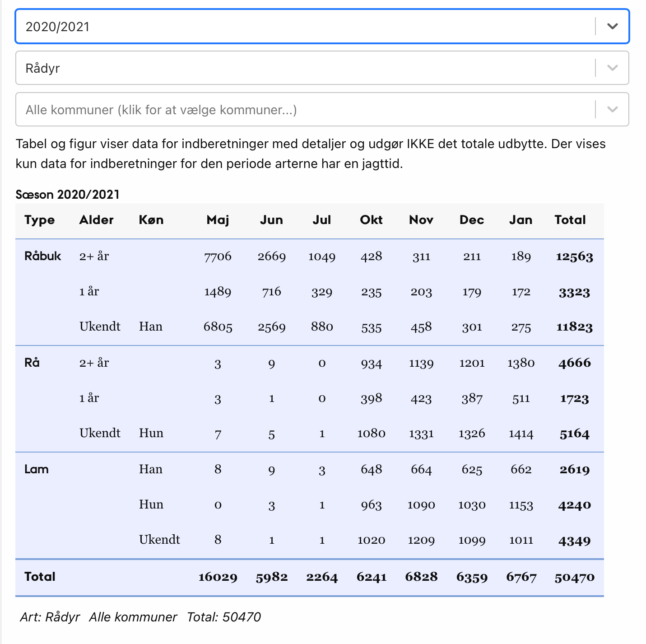This screenshot has height=644, width=646.
Task: Open the Rådyr species dropdown
Action: pos(307,68)
